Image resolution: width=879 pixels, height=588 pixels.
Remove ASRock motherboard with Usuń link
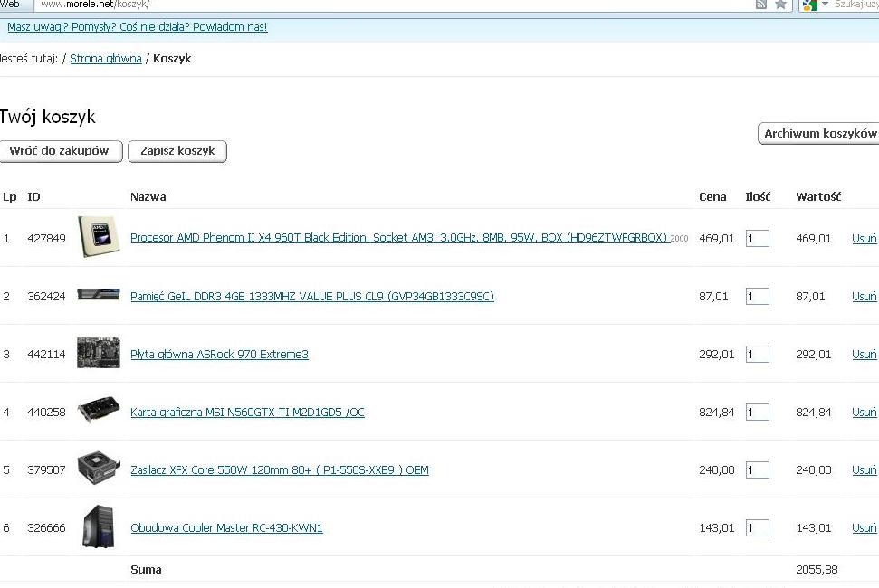(x=864, y=354)
